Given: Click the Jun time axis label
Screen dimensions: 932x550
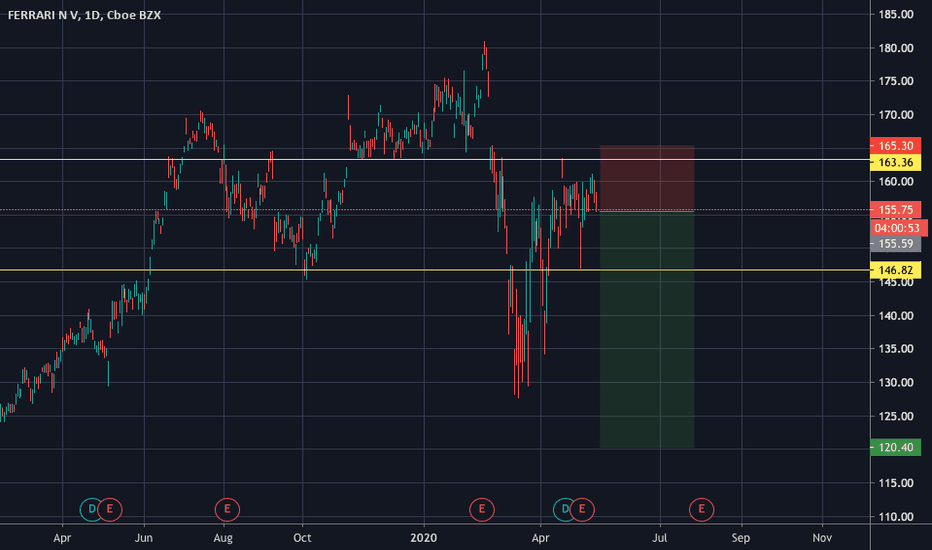Looking at the screenshot, I should 144,538.
